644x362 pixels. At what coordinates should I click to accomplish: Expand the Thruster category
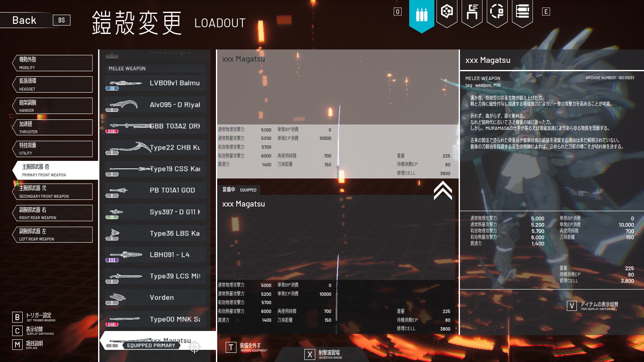pyautogui.click(x=53, y=127)
